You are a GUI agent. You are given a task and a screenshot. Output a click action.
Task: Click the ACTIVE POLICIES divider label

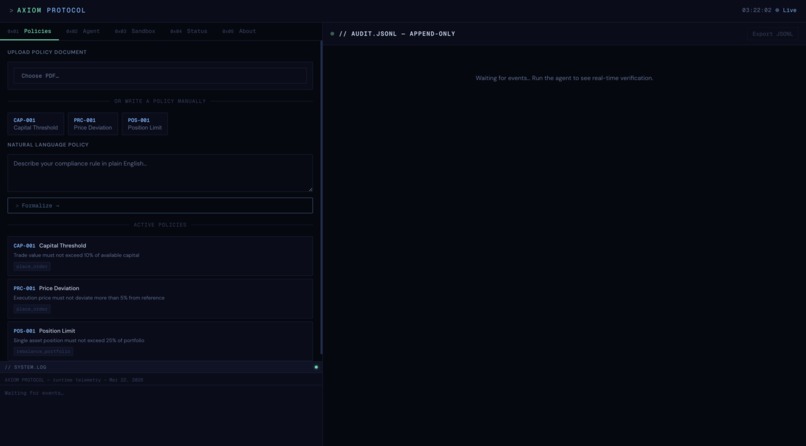[160, 225]
